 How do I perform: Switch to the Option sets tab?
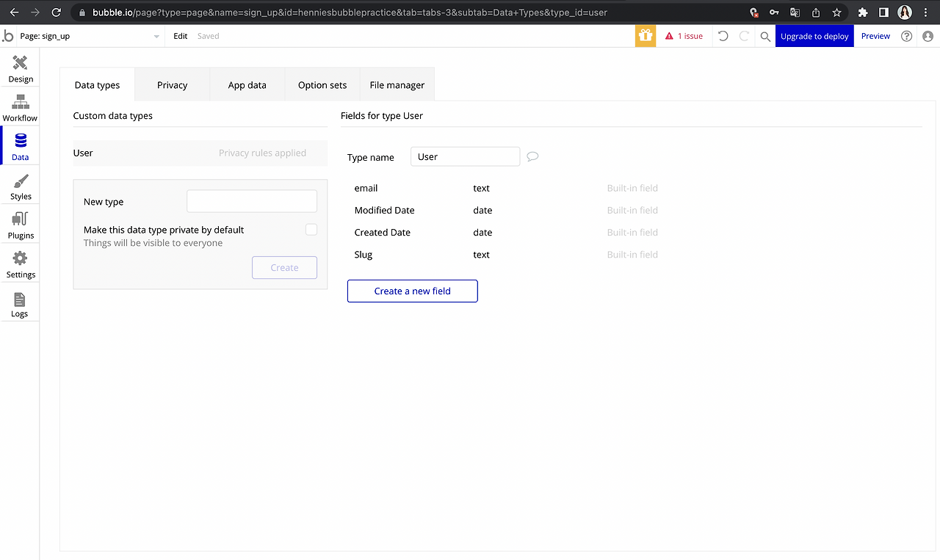(x=322, y=85)
